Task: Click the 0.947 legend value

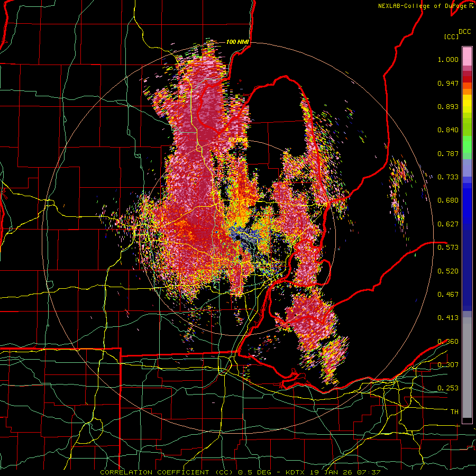Action: (448, 83)
